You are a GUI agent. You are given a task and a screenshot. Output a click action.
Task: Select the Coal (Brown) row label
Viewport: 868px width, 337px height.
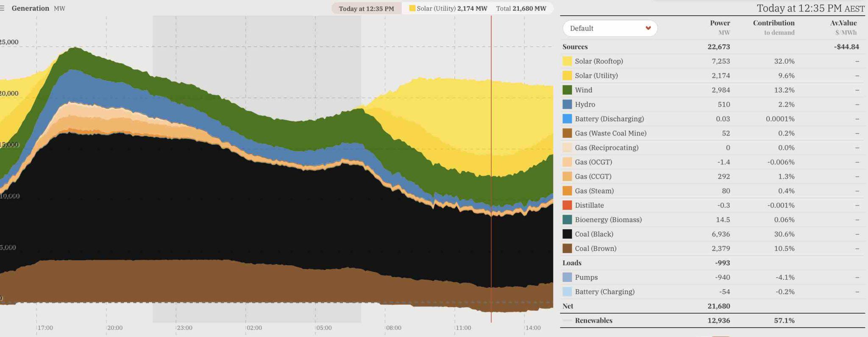[595, 249]
